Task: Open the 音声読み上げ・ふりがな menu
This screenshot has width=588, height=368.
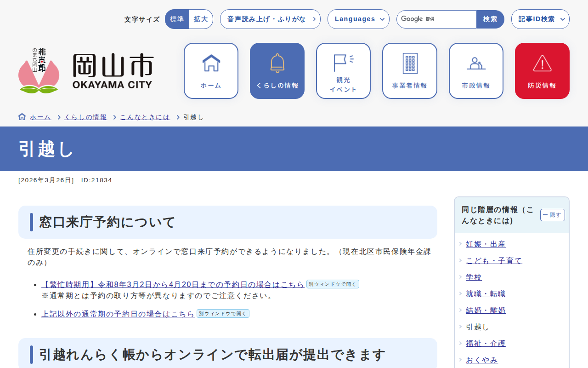Action: coord(270,19)
